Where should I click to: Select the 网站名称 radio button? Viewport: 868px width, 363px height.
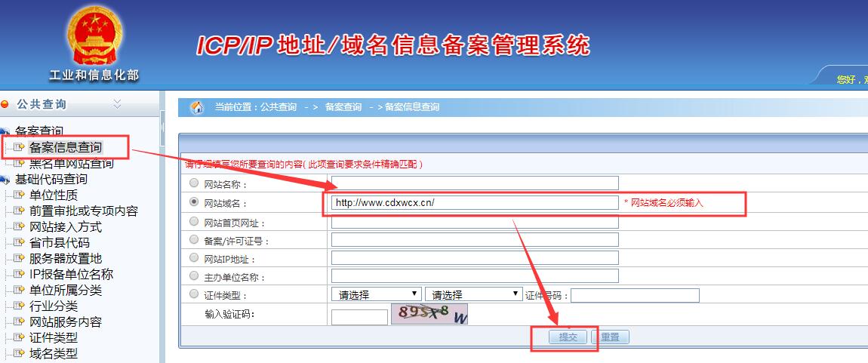click(x=194, y=183)
